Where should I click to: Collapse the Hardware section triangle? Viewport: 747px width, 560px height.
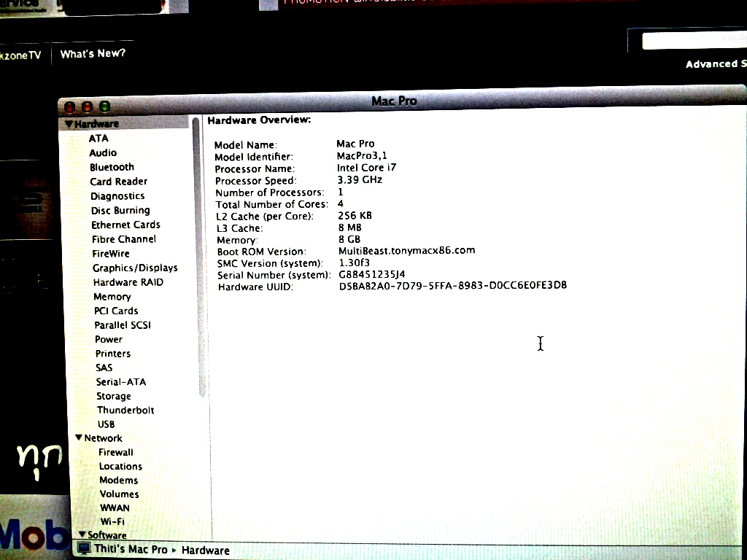pyautogui.click(x=69, y=124)
